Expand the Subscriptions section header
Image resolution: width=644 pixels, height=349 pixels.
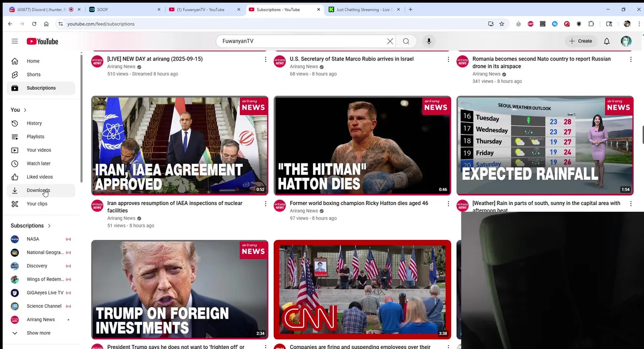click(x=31, y=225)
